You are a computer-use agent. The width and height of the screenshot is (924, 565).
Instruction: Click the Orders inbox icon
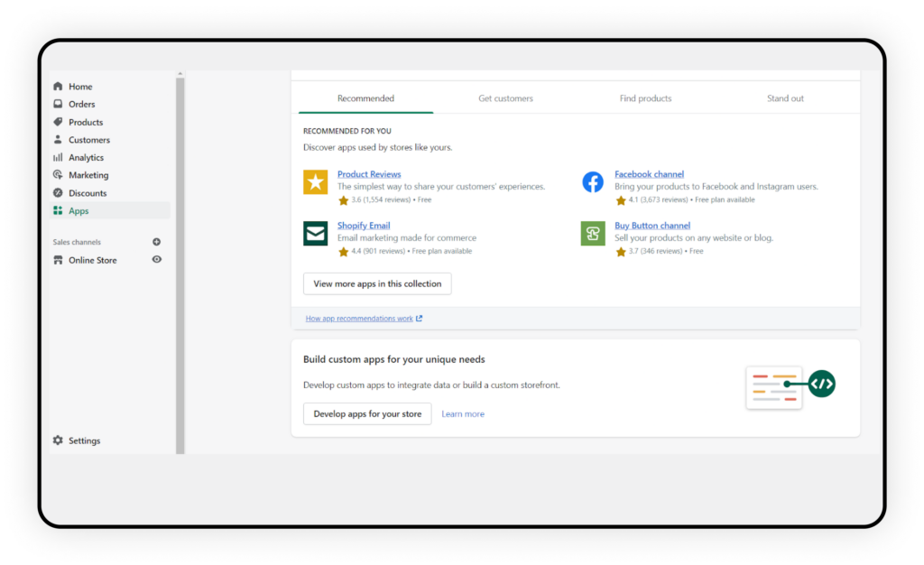(x=58, y=104)
